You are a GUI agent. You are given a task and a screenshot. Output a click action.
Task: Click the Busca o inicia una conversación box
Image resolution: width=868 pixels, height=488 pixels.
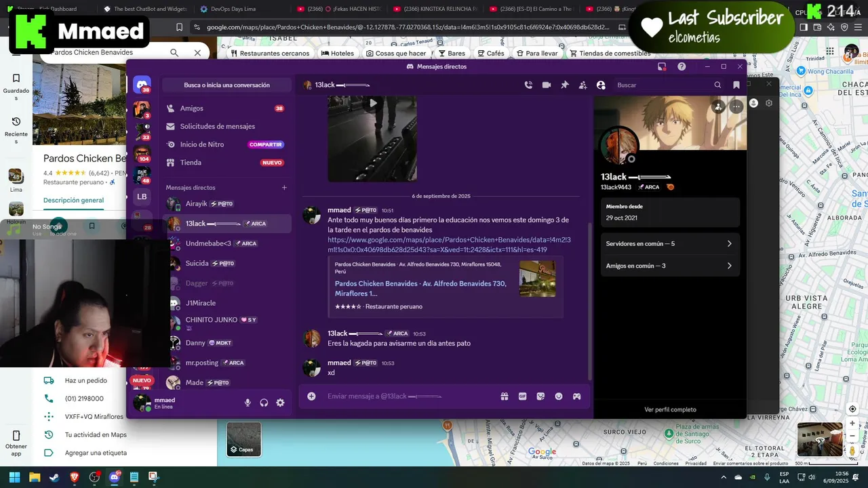[226, 85]
